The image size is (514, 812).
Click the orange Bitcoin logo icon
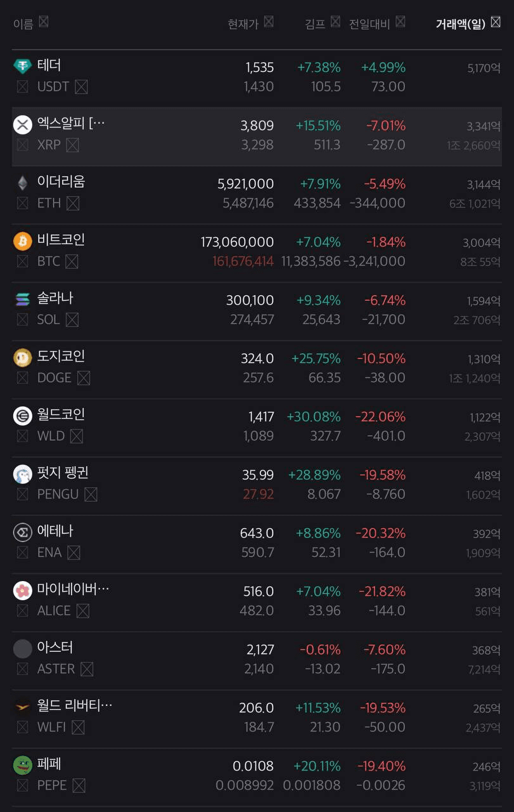pyautogui.click(x=23, y=241)
